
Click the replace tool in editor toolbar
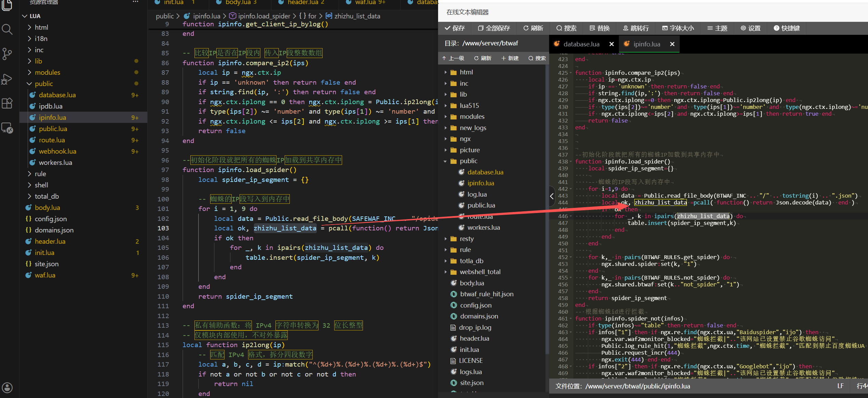point(600,28)
